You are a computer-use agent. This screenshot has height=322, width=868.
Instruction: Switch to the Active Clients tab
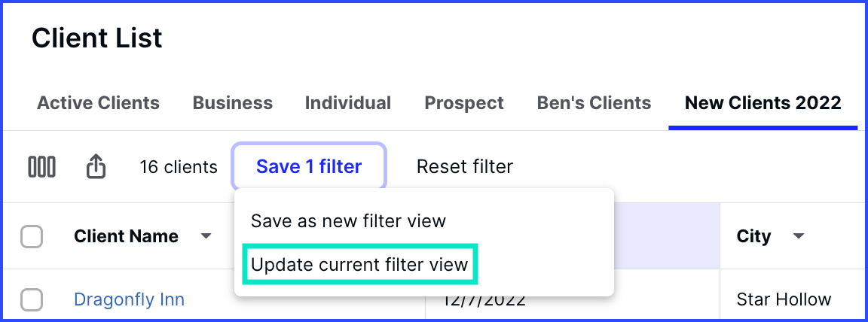click(98, 103)
